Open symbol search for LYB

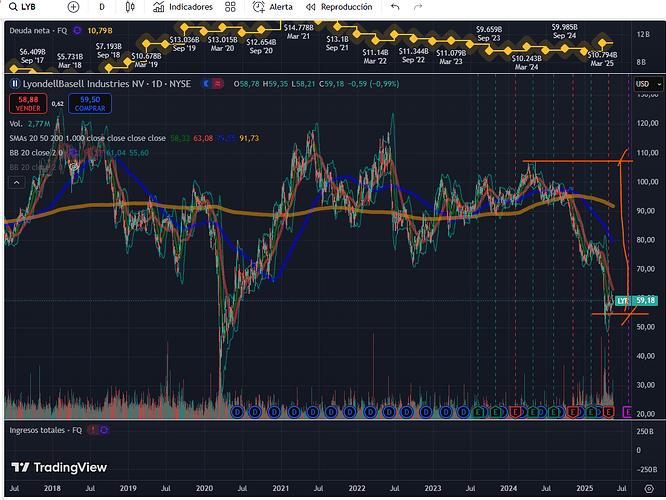coord(23,7)
